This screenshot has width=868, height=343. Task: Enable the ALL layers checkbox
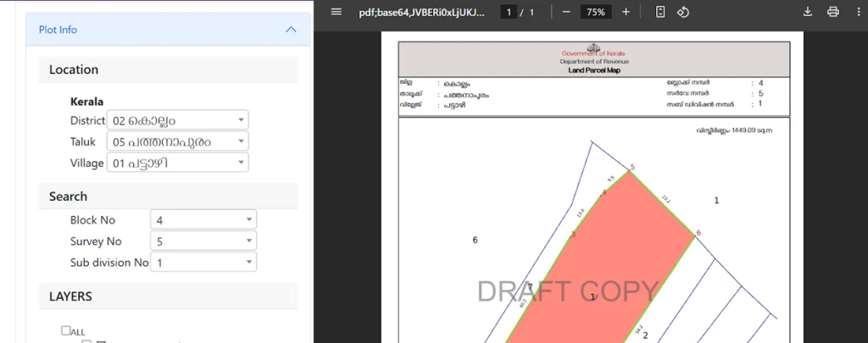[66, 330]
